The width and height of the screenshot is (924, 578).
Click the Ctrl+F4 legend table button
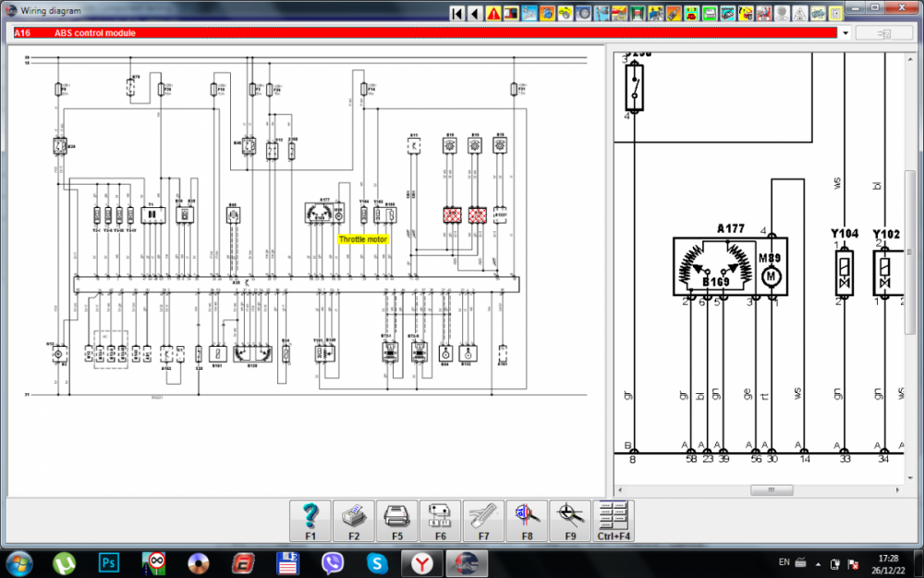(x=614, y=521)
